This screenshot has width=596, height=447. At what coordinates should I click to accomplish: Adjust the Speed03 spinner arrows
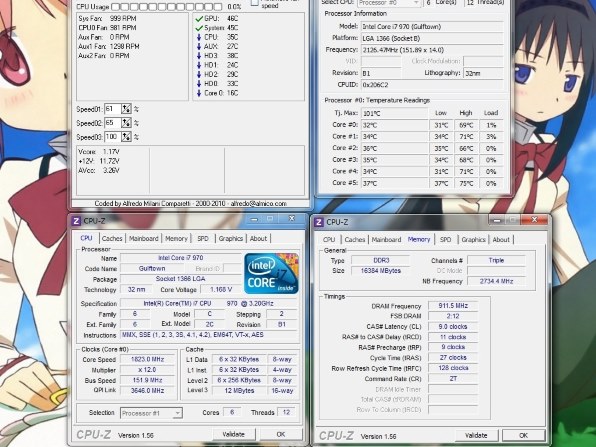(x=126, y=137)
